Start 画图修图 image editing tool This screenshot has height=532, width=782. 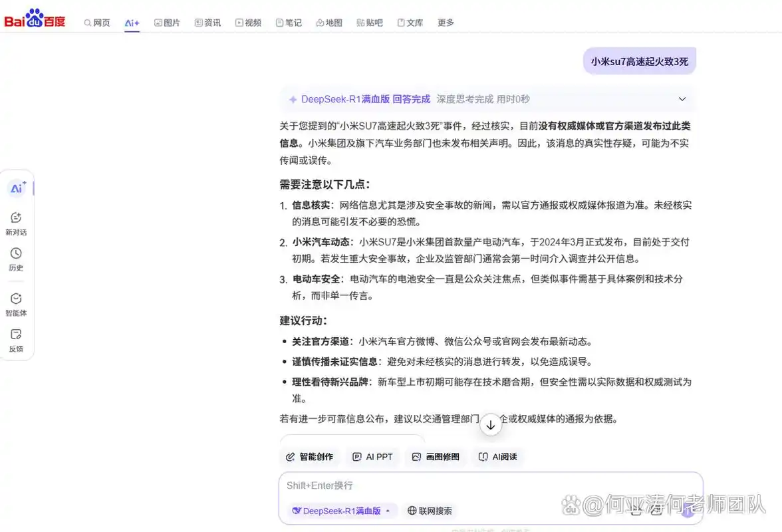435,457
